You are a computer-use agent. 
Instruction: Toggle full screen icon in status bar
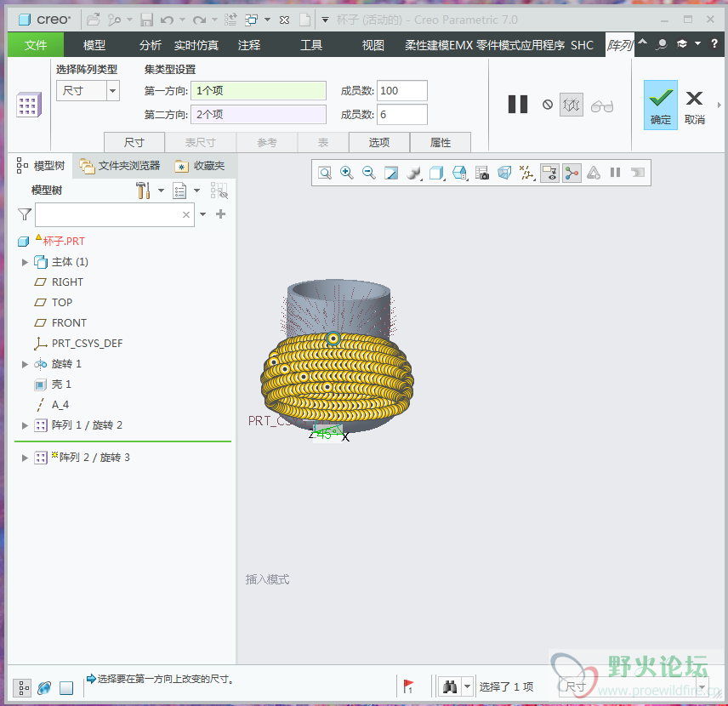tap(66, 688)
